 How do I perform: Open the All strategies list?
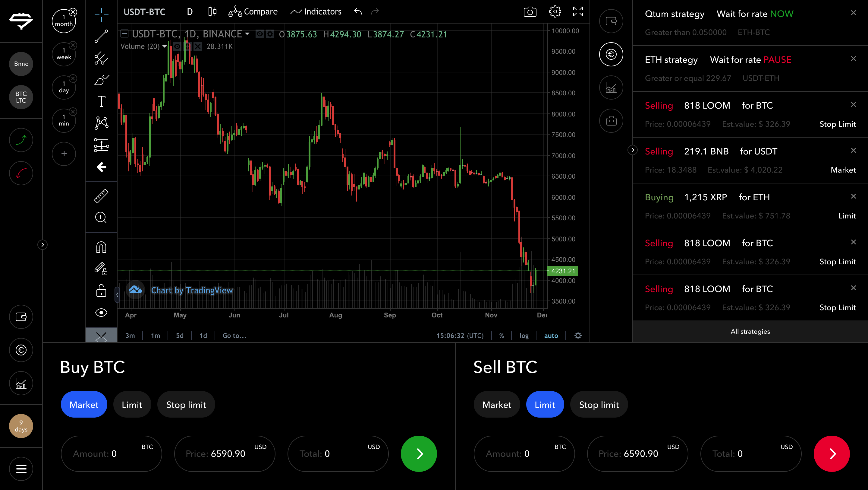tap(750, 332)
